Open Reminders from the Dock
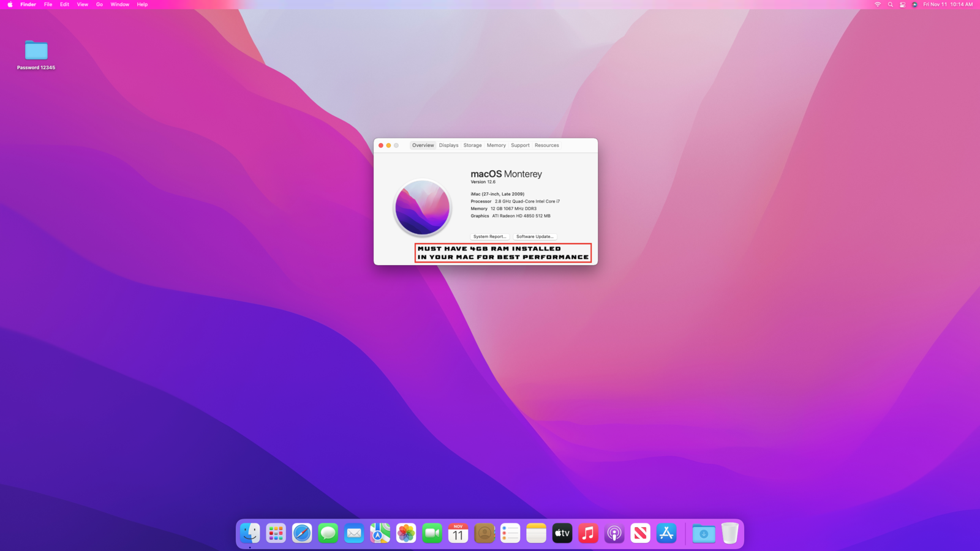Screen dimensions: 980x551 (510, 533)
